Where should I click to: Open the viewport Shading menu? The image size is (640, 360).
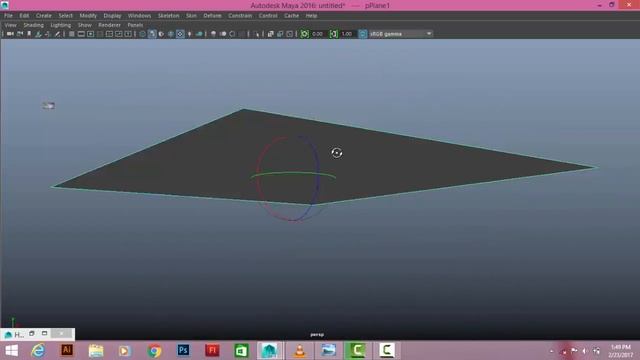click(33, 25)
